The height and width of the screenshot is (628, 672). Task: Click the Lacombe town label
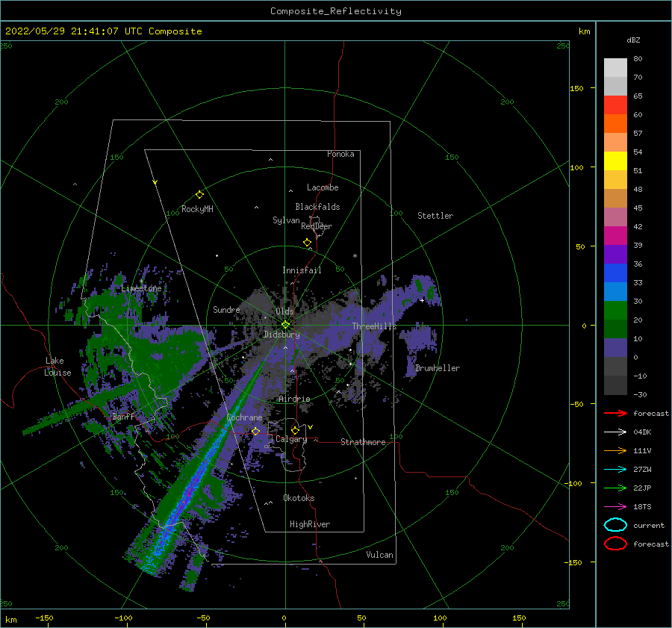pos(323,187)
